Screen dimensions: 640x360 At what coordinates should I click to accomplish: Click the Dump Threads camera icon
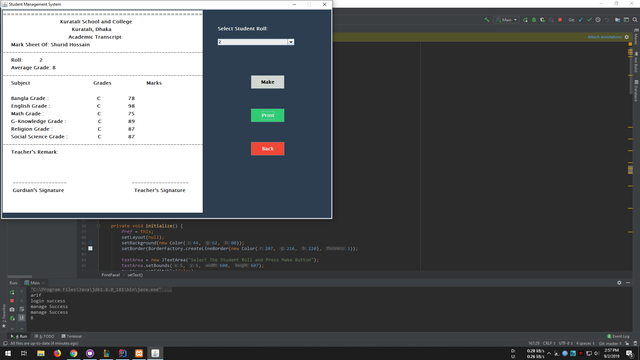[x=12, y=309]
